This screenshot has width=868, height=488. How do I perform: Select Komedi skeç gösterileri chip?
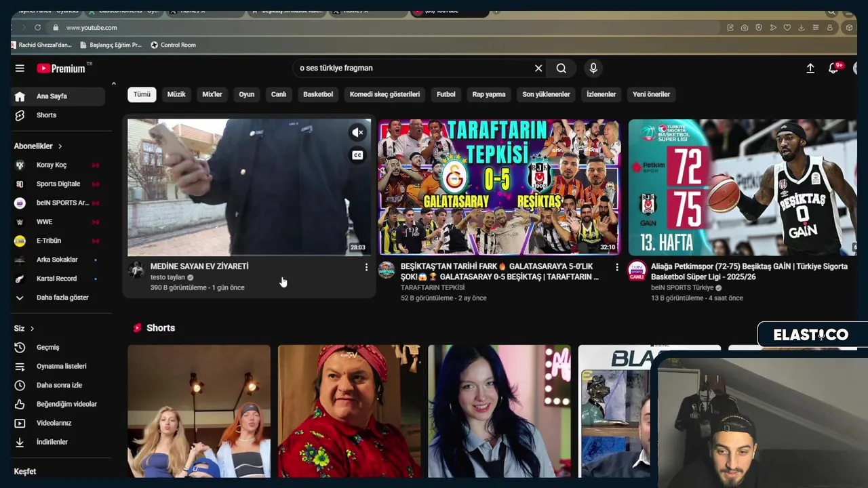pyautogui.click(x=384, y=94)
